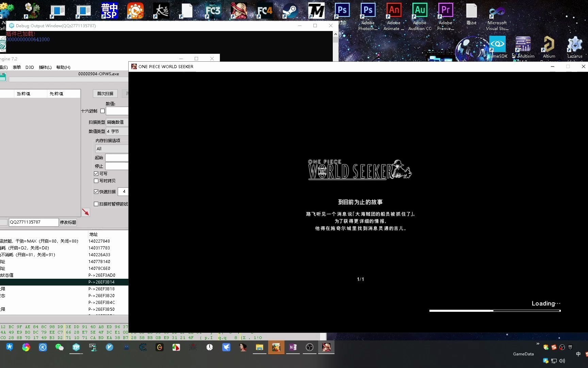Click the Cheat Engine scan progress bar

coord(68,79)
